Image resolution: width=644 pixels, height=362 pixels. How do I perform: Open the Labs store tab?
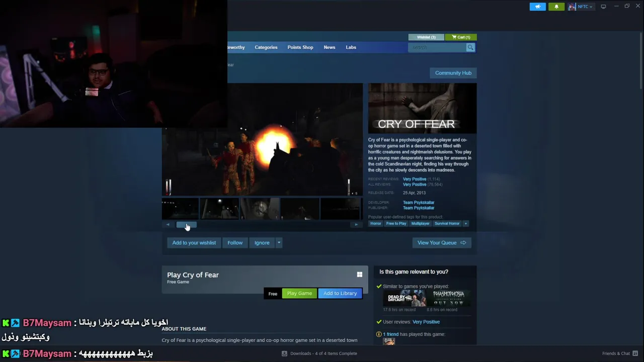click(x=351, y=47)
